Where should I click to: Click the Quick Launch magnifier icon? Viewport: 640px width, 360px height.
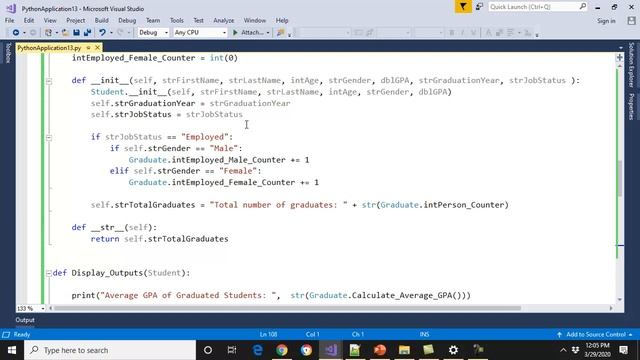582,7
